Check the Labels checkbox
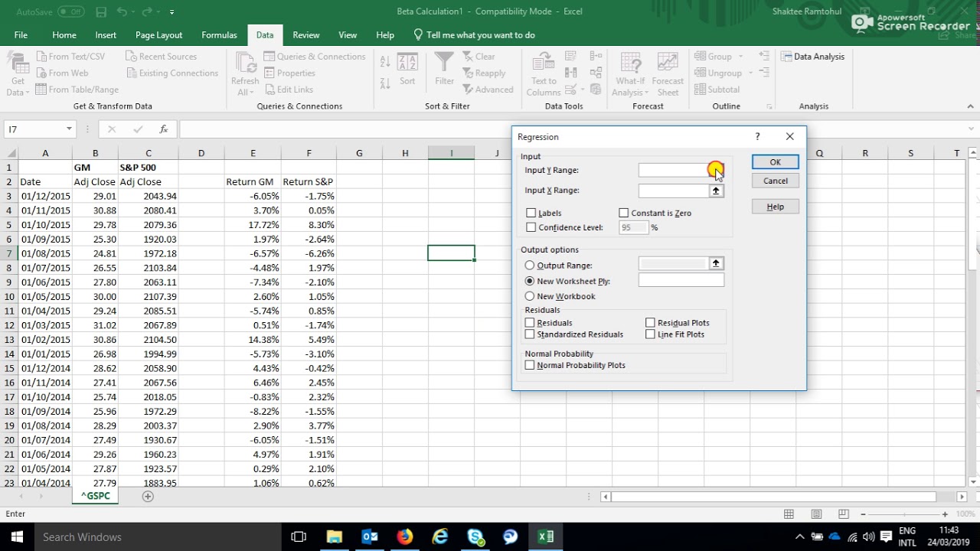Image resolution: width=980 pixels, height=551 pixels. [531, 214]
